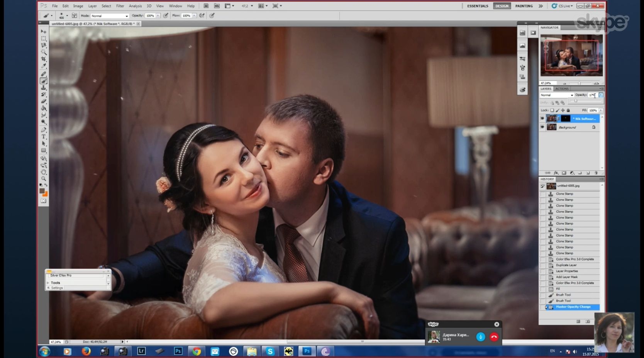The width and height of the screenshot is (644, 358).
Task: Open the brush Mode dropdown
Action: click(x=110, y=16)
